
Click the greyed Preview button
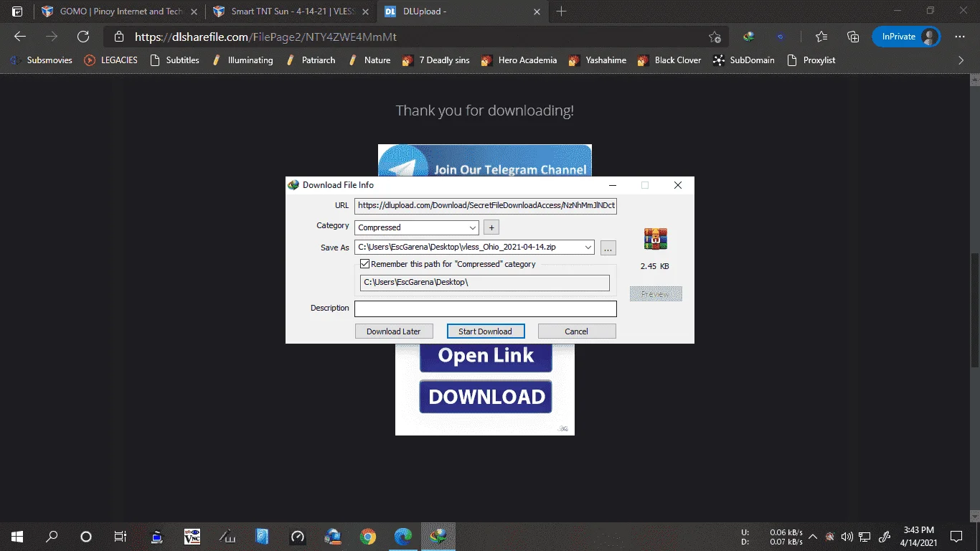pyautogui.click(x=656, y=294)
